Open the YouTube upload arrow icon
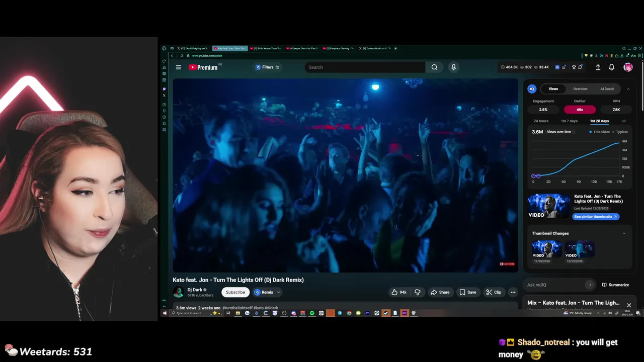 pyautogui.click(x=598, y=67)
